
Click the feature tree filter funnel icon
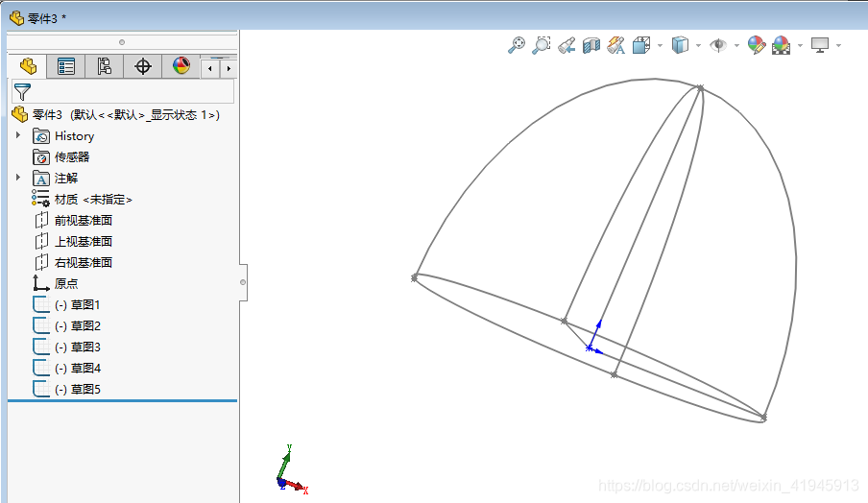click(22, 91)
